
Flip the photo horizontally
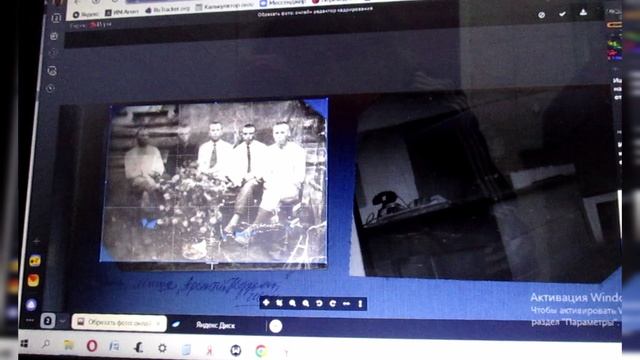[x=347, y=304]
